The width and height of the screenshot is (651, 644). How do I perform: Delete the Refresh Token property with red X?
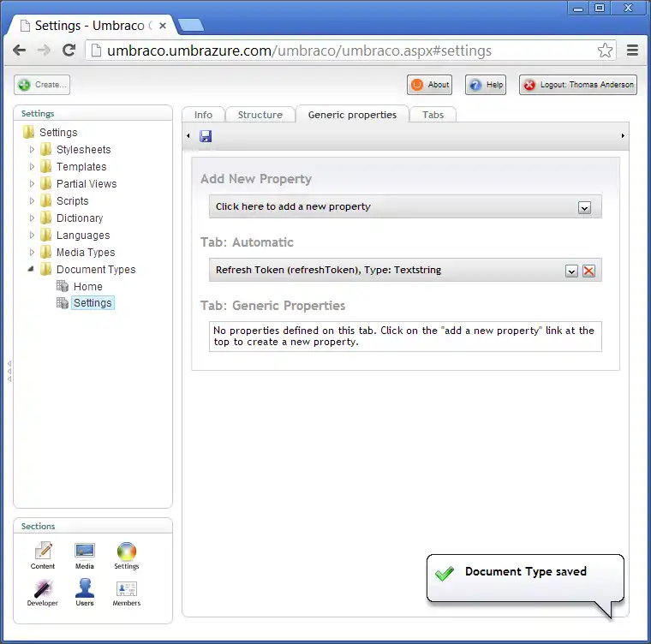(x=588, y=271)
